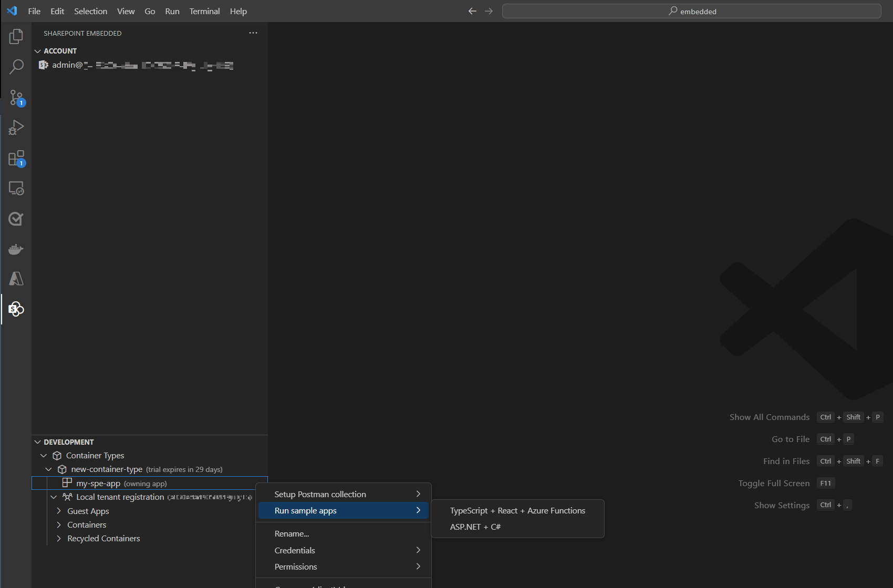
Task: Open the Docker view icon
Action: [16, 249]
